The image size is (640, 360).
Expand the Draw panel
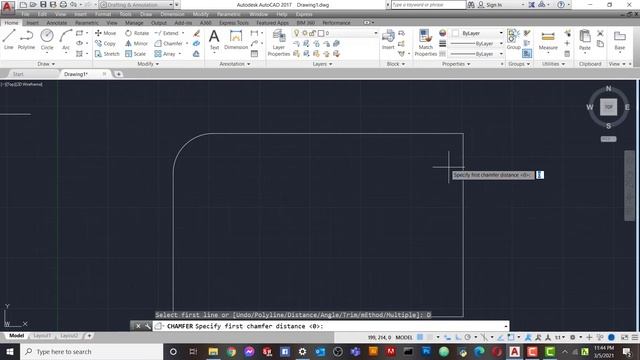tap(46, 64)
